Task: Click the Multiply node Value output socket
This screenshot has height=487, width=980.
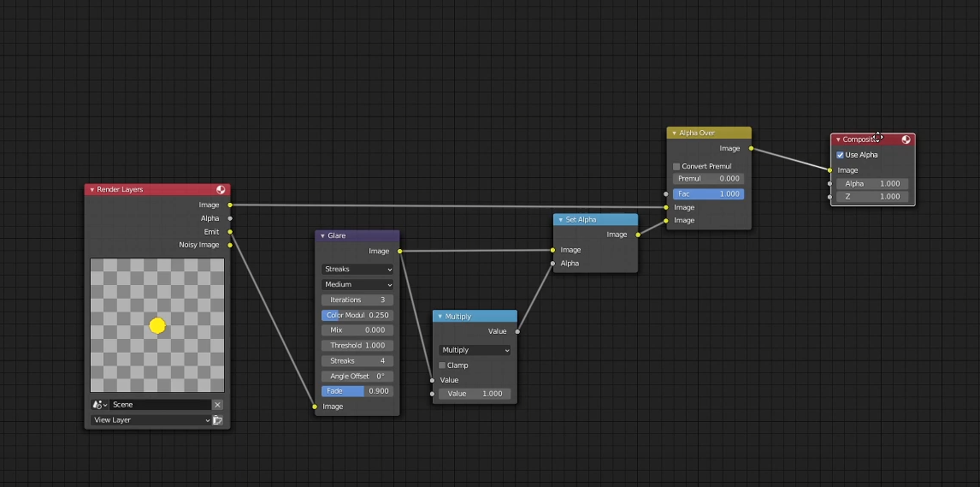Action: click(517, 331)
